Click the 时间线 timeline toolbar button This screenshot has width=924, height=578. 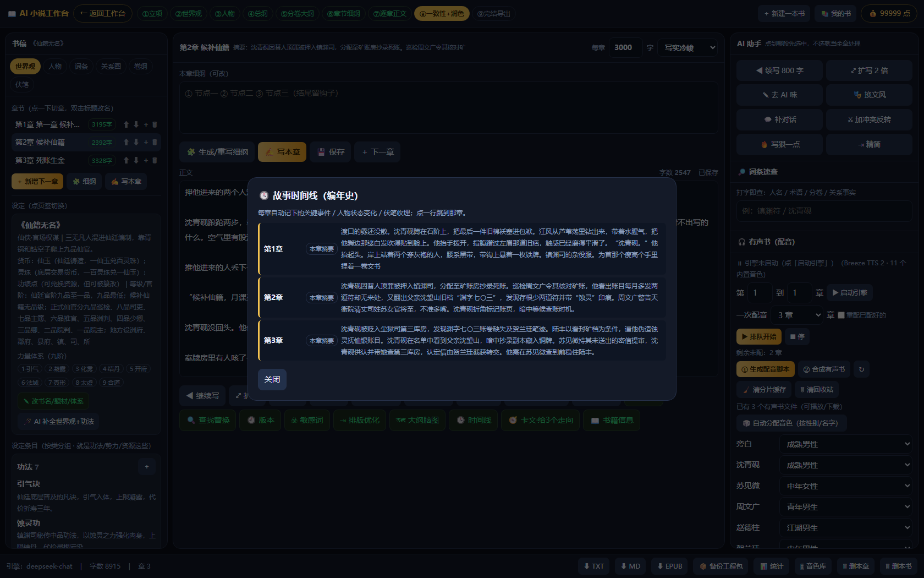coord(474,420)
